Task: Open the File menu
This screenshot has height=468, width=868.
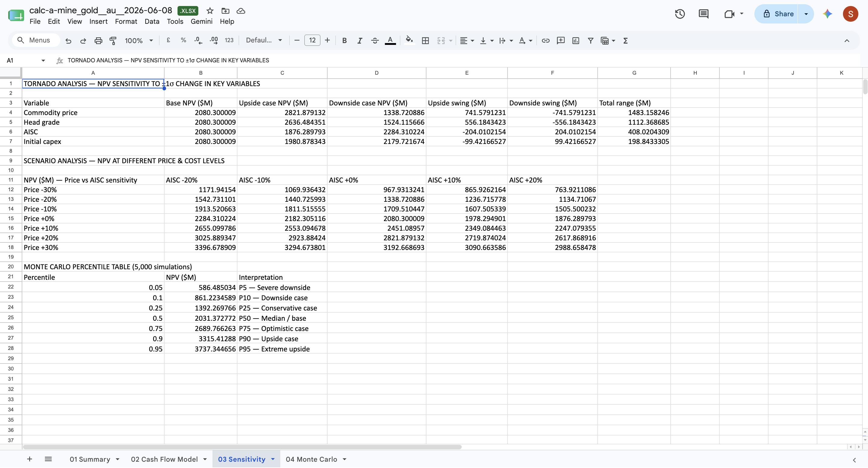Action: 35,22
